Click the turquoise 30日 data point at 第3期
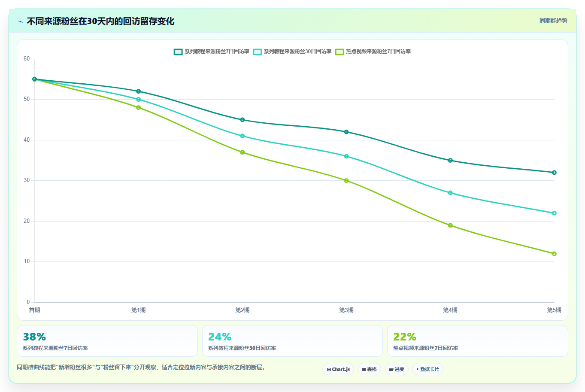The image size is (585, 392). tap(346, 156)
